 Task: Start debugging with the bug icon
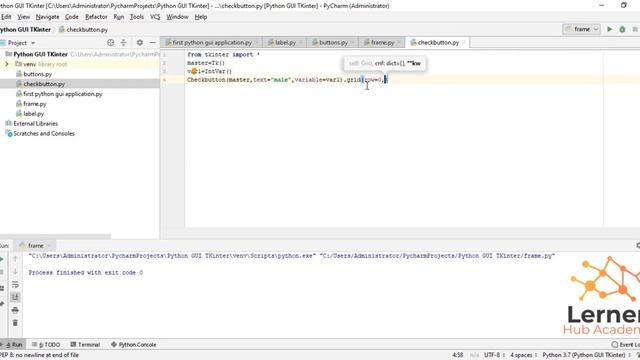[x=622, y=29]
